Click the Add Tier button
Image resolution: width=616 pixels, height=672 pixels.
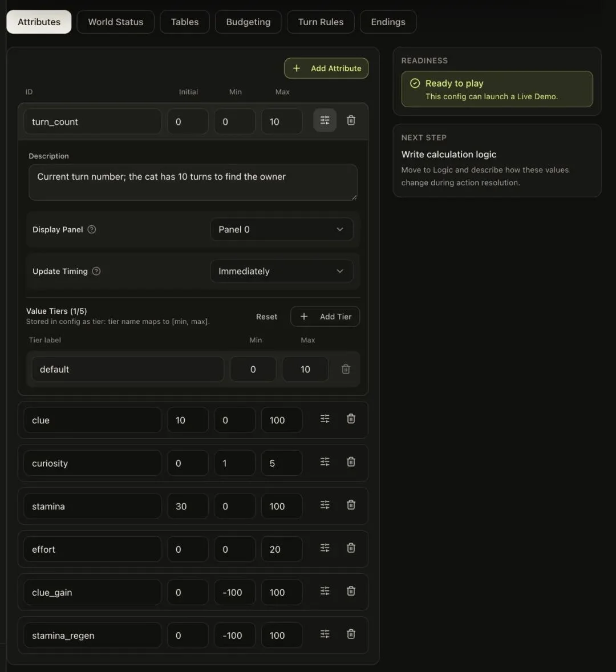325,316
